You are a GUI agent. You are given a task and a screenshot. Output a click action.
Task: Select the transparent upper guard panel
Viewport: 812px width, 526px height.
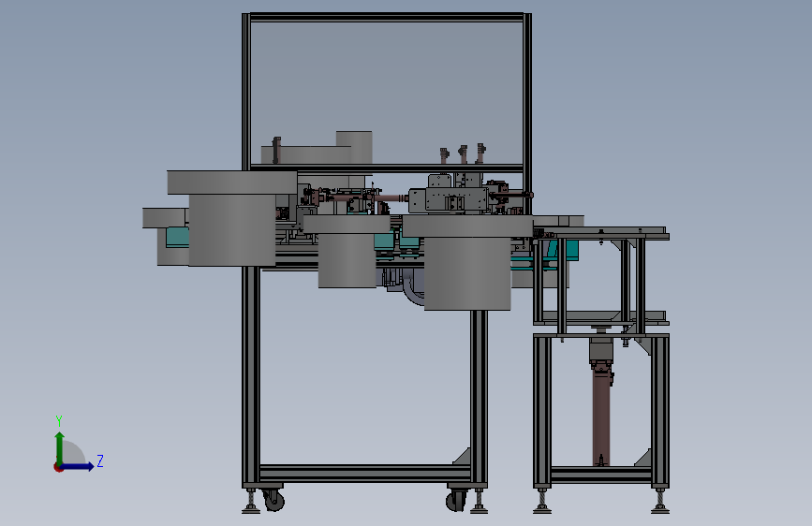(x=386, y=94)
